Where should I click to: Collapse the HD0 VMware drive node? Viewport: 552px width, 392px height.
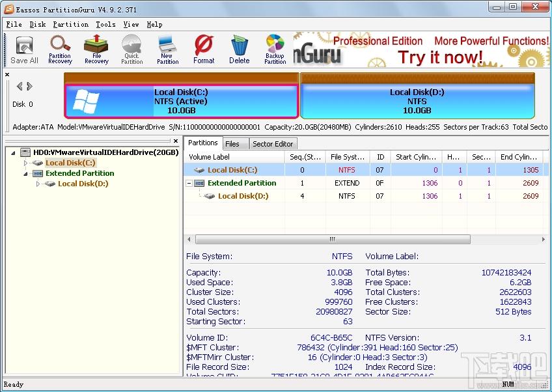click(x=14, y=153)
